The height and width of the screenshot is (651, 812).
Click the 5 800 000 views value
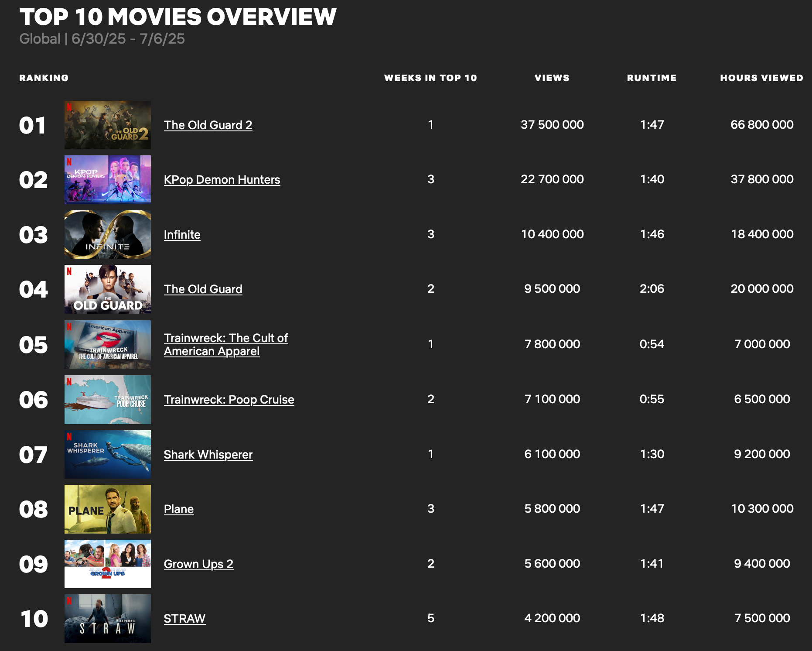(x=552, y=509)
